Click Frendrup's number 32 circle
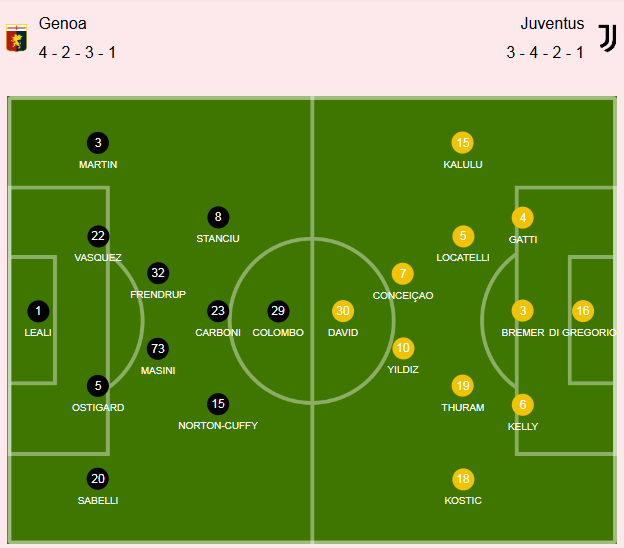Viewport: 624px width, 548px height. click(x=158, y=273)
